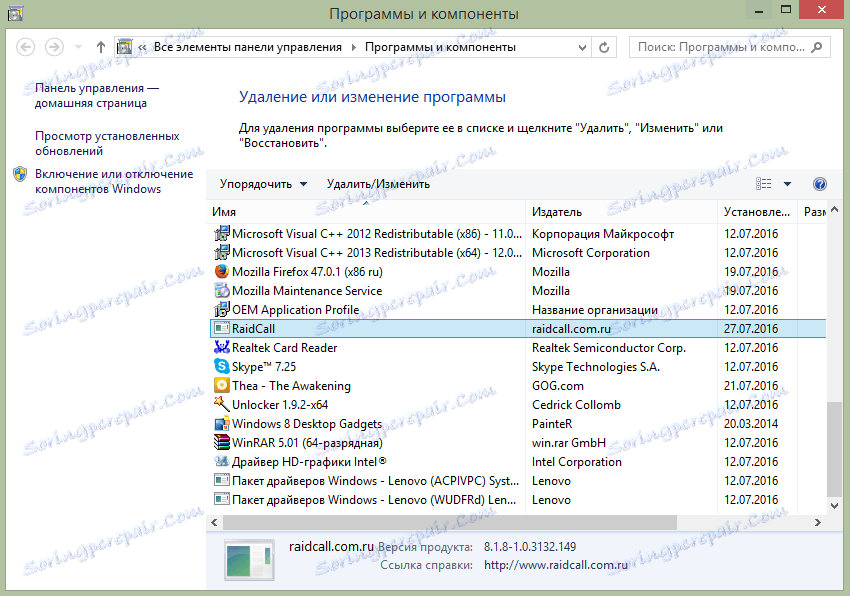Select RaidCall program name

(253, 329)
